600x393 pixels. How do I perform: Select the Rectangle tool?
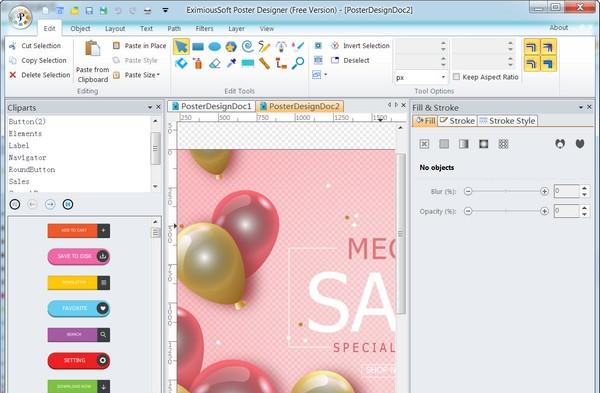(x=198, y=47)
